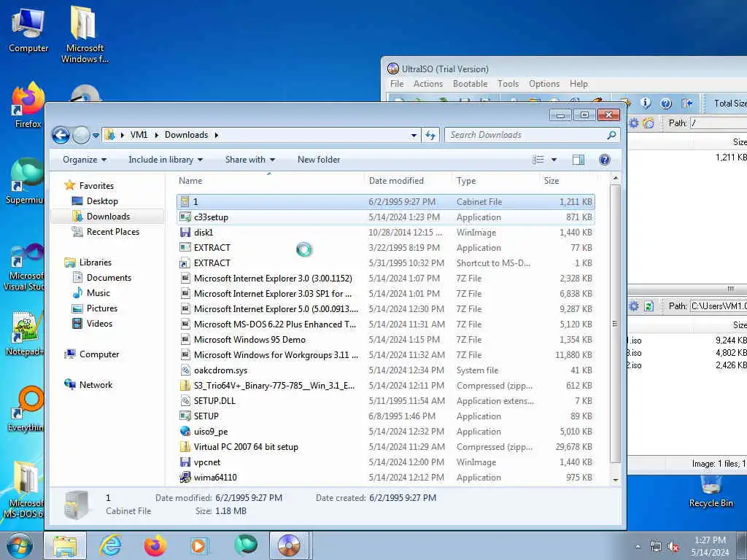Launch Everything search desktop shortcut

(x=26, y=408)
